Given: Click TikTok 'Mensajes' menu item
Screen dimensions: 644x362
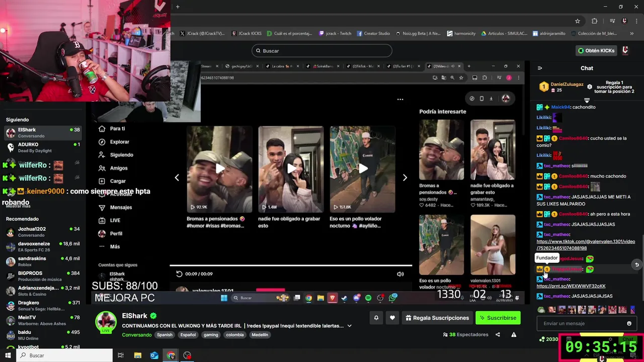Looking at the screenshot, I should (x=115, y=207).
